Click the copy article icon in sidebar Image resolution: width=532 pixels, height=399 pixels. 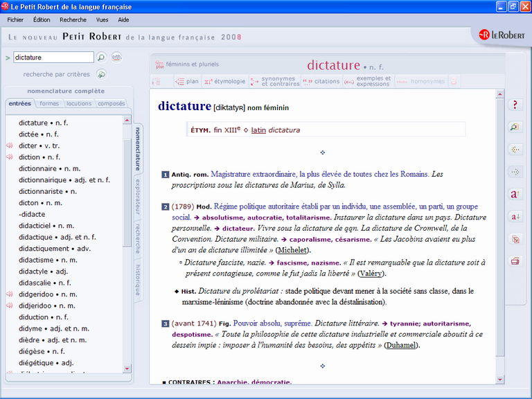(515, 239)
